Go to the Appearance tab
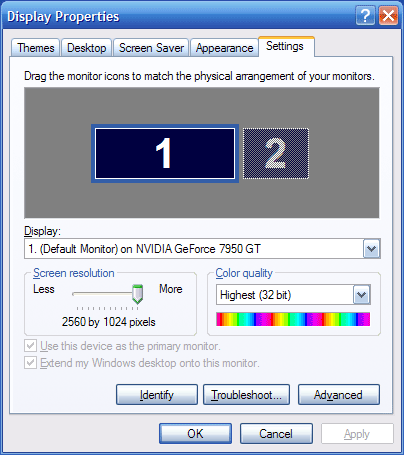404x455 pixels. (224, 48)
